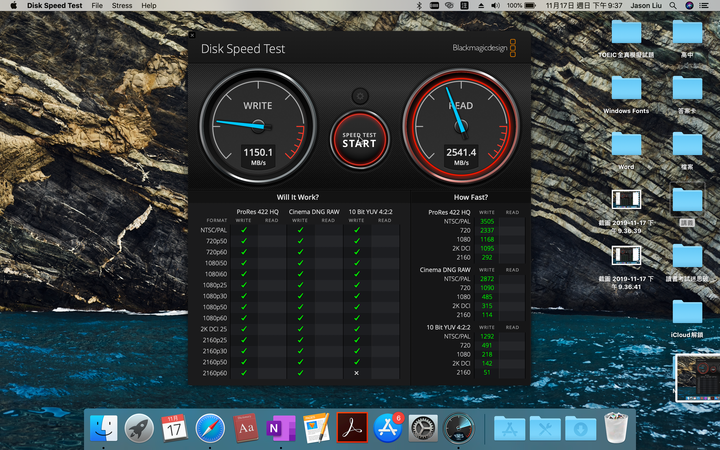The image size is (720, 450).
Task: Click the 'How Fast?' heading
Action: click(471, 197)
